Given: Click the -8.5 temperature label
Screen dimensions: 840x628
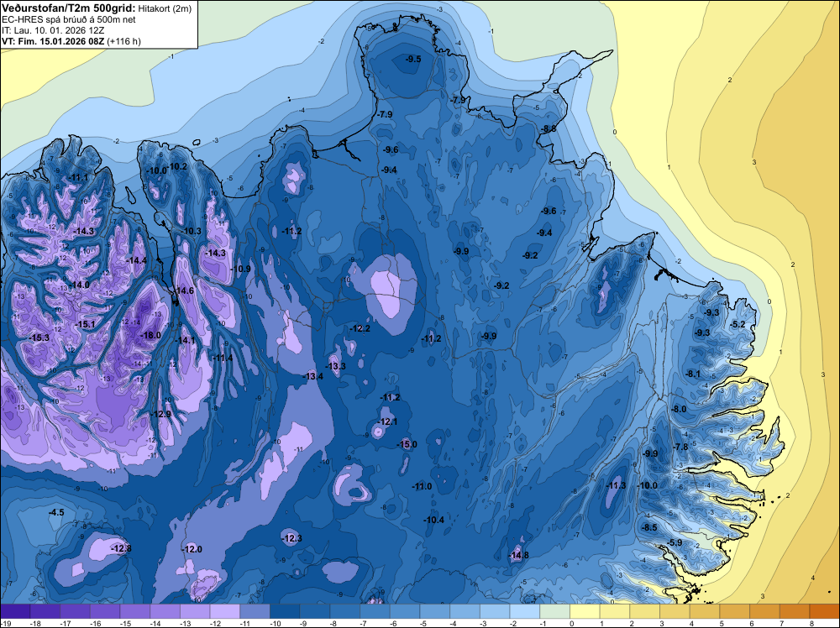Looking at the screenshot, I should pyautogui.click(x=648, y=527).
